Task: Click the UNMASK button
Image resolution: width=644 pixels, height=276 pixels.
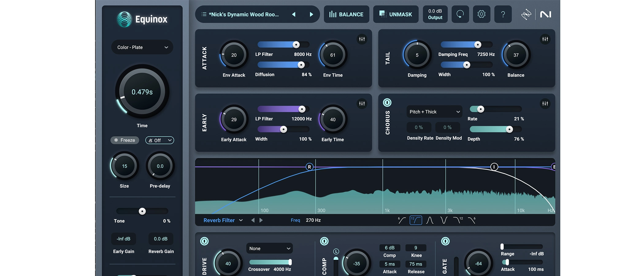Action: [396, 14]
